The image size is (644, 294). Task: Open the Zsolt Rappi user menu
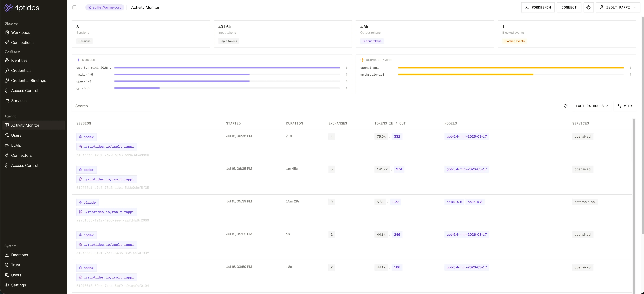point(618,8)
